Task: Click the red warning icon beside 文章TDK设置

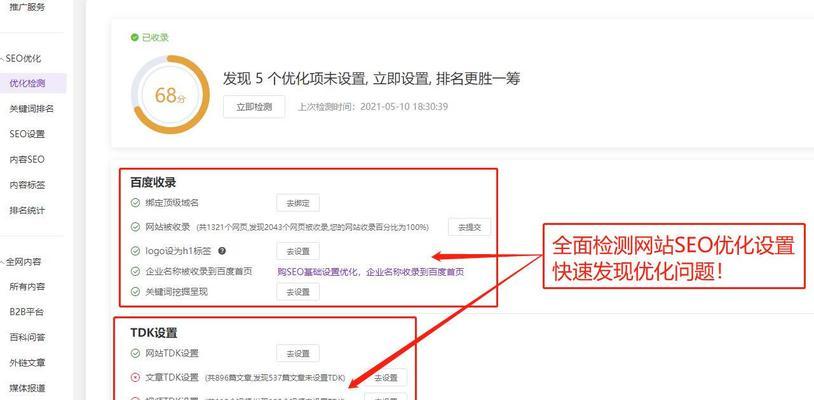Action: point(135,377)
